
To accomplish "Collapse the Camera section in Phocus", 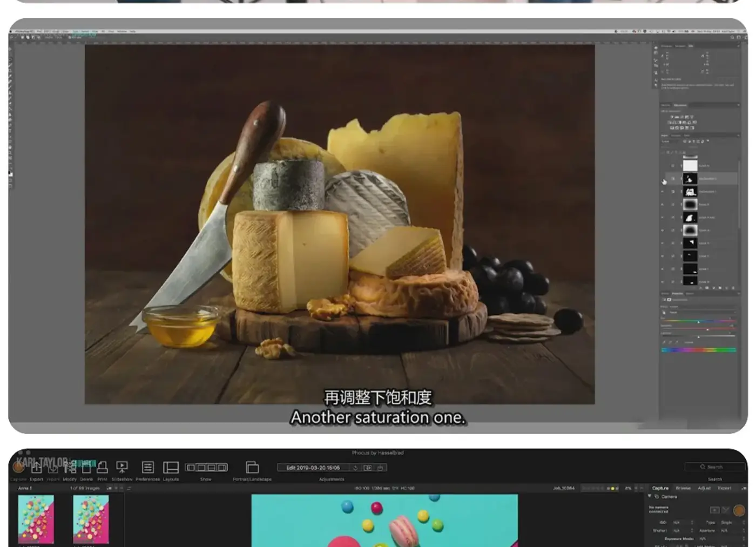I will (x=650, y=496).
